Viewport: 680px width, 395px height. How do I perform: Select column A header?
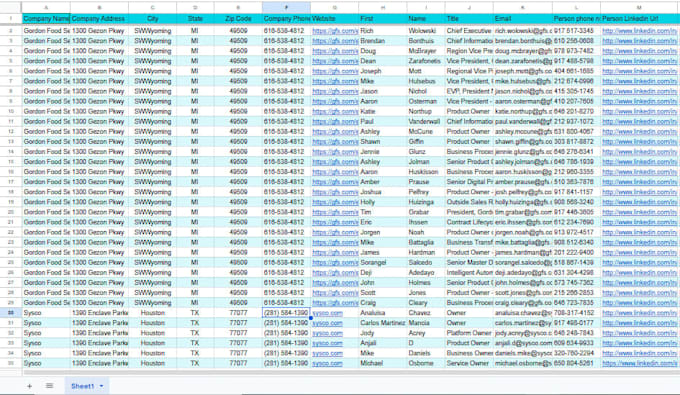[x=46, y=7]
